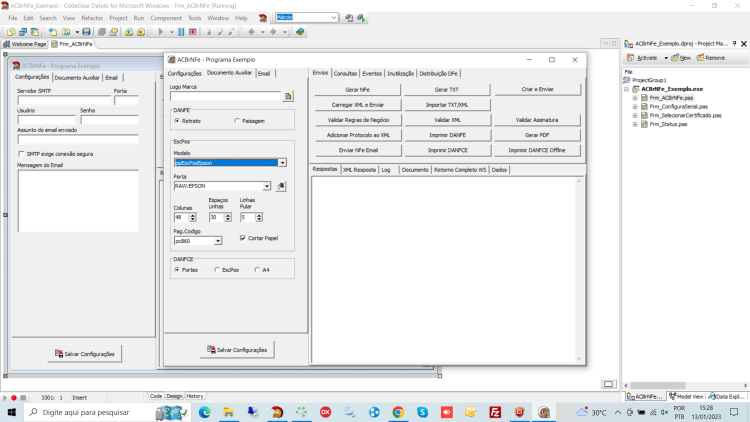
Task: Open Google Chrome from the taskbar
Action: [x=398, y=412]
